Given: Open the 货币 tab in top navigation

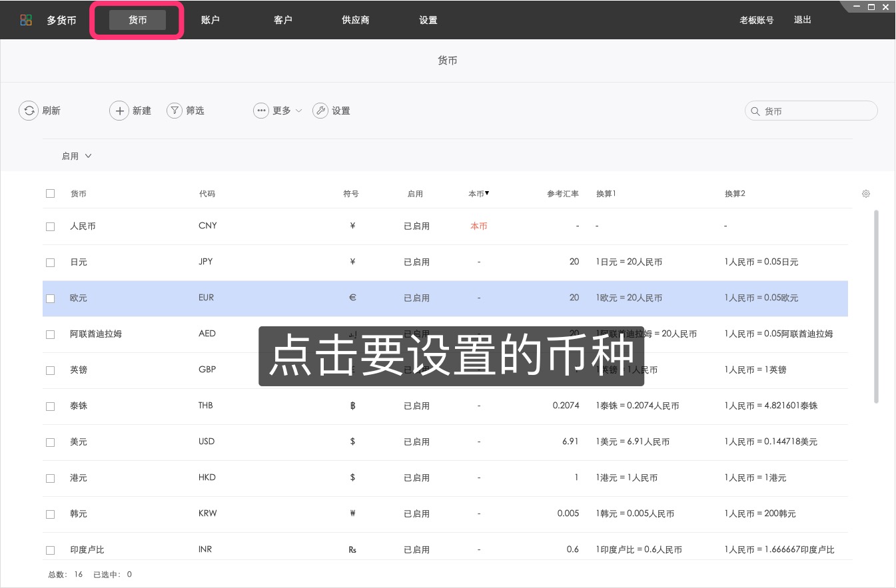Looking at the screenshot, I should coord(137,20).
